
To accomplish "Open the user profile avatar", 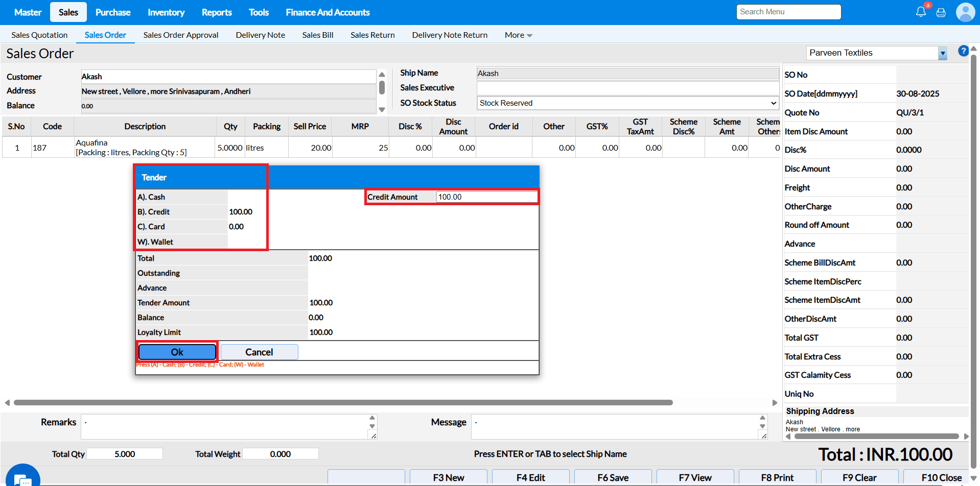I will point(965,12).
